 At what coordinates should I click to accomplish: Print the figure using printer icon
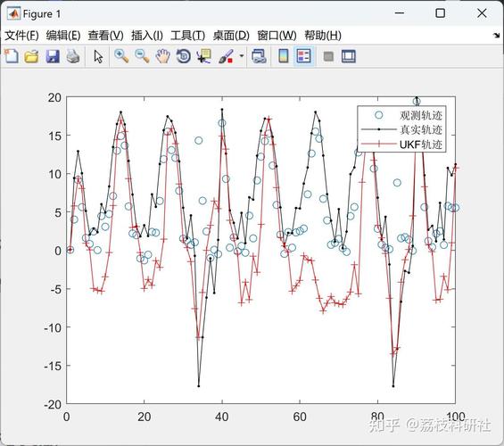[73, 56]
